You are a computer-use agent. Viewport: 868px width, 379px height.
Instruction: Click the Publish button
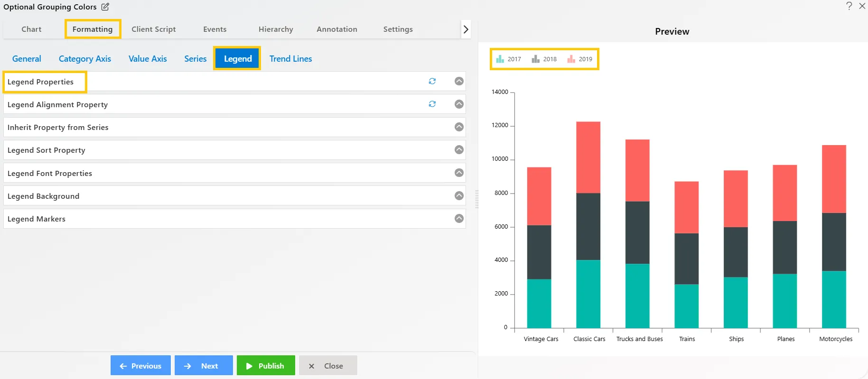[x=266, y=366]
